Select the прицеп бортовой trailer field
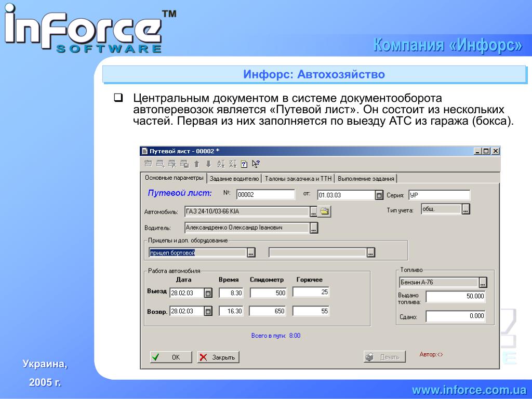Viewport: 532px width, 399px height. point(198,252)
